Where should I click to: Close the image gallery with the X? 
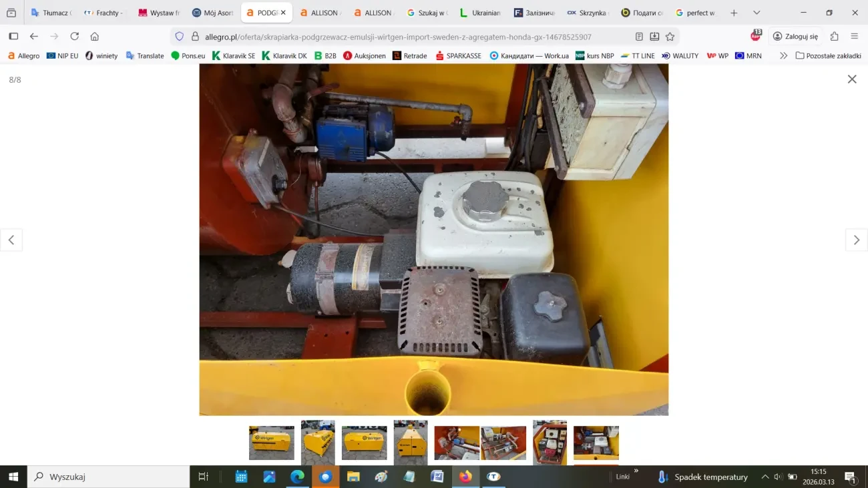pos(851,79)
